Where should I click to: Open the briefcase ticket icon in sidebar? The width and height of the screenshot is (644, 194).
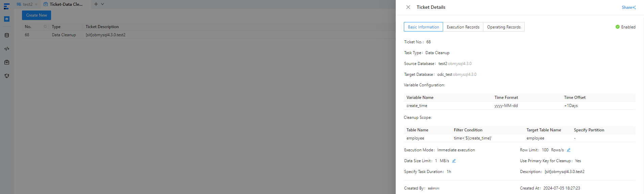(7, 62)
